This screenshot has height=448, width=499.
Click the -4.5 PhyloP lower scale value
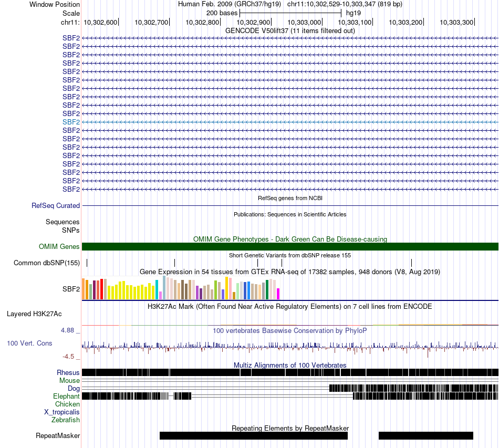point(68,357)
